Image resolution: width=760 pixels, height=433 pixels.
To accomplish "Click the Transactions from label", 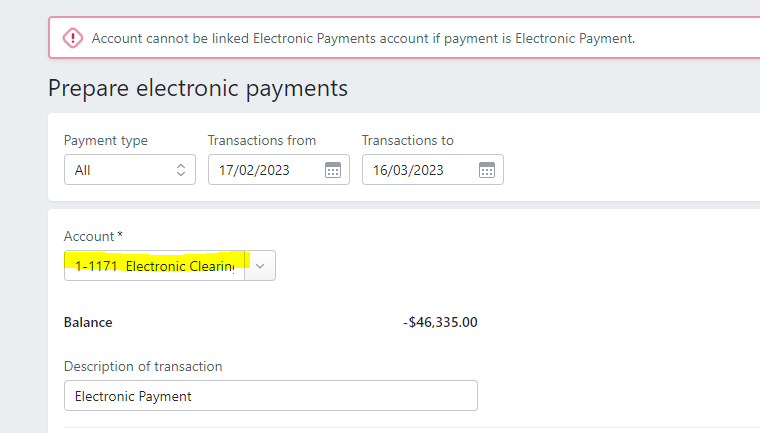I will point(262,140).
